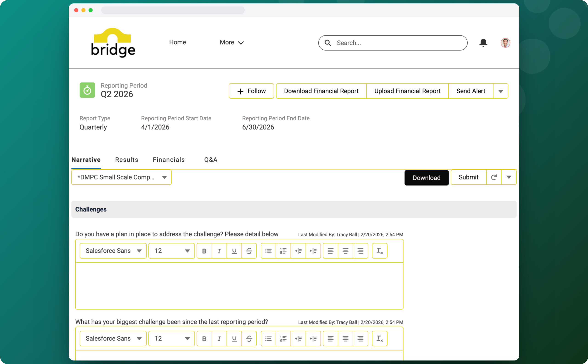Viewport: 588px width, 364px height.
Task: Apply Underline in first editor toolbar
Action: coord(234,251)
